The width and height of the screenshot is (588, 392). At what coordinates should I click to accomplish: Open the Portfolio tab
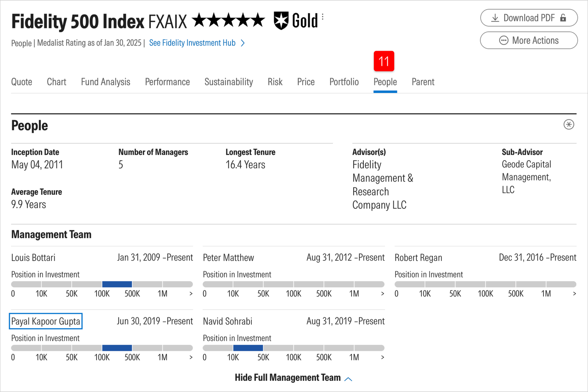(344, 82)
